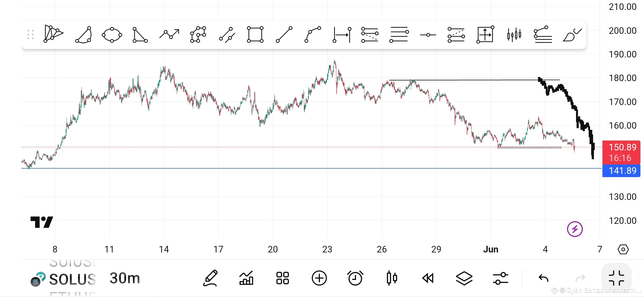Tap the greyed-out redo arrow
This screenshot has height=297, width=644.
580,278
